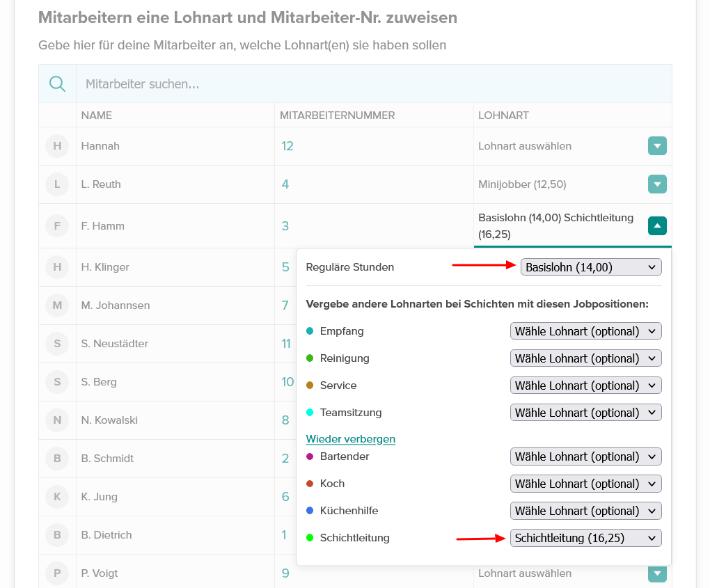Viewport: 710px width, 588px height.
Task: Click Küchenhilfe's blue color dot
Action: click(310, 511)
